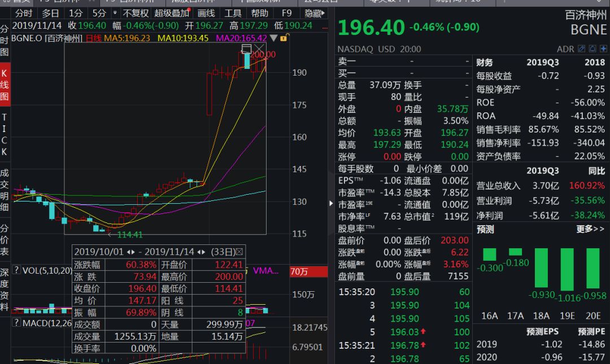
Task: Select the 5分 five-minute period
Action: (99, 13)
